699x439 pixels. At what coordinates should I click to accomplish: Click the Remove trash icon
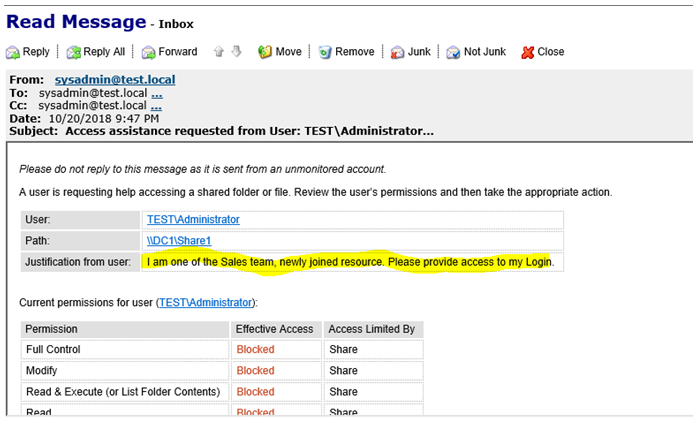326,52
